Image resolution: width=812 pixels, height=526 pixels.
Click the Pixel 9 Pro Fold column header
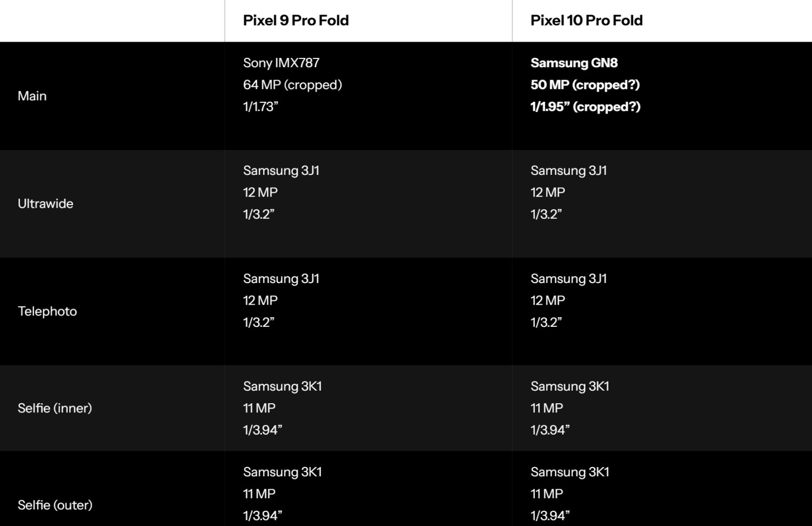click(296, 21)
